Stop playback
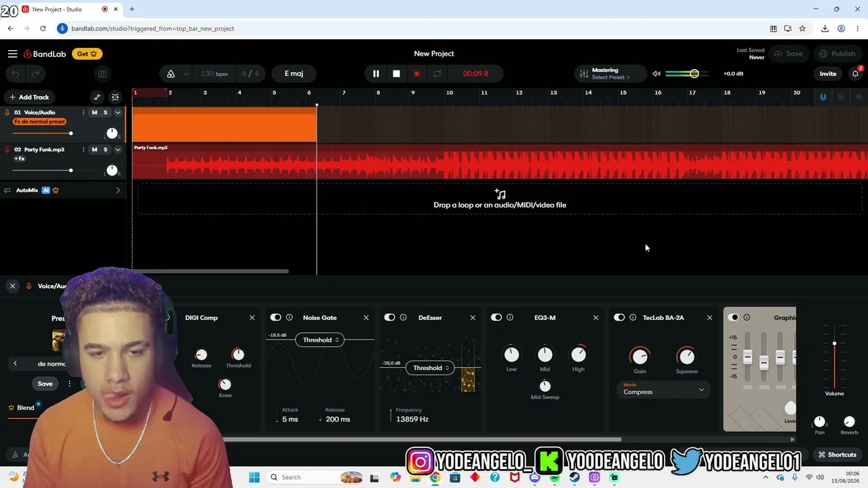The image size is (868, 488). [396, 73]
